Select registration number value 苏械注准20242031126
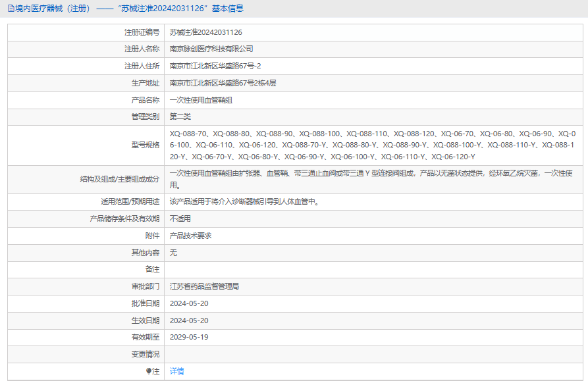 (x=206, y=32)
